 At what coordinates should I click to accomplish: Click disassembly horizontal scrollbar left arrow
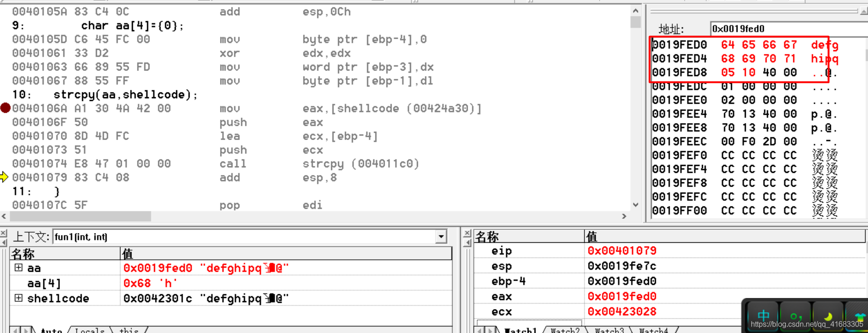(4, 216)
